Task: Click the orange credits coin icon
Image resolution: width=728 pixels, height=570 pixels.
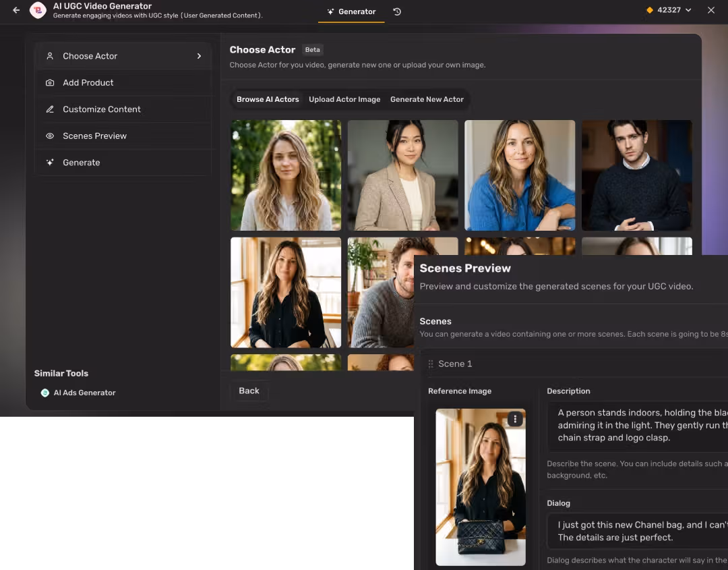Action: pos(650,10)
